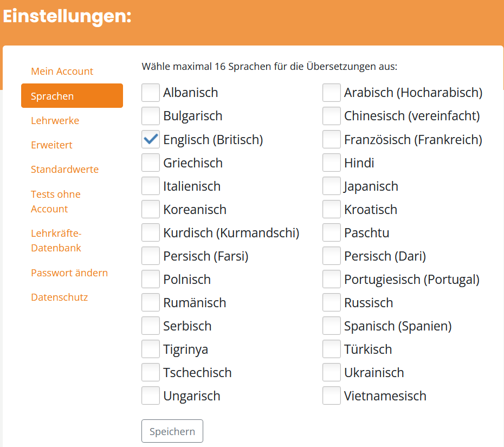Check the Ukrainisch language option
This screenshot has height=447, width=504.
point(331,372)
